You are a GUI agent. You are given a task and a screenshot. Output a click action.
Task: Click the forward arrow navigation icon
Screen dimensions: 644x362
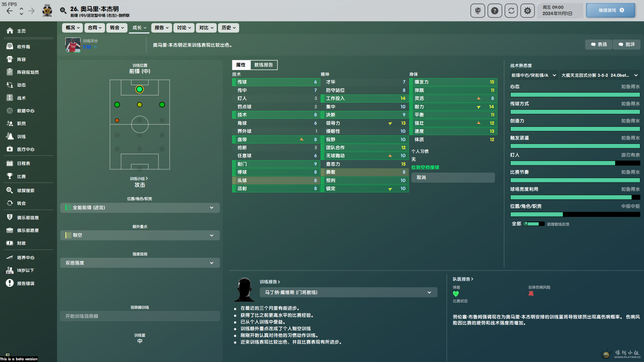click(x=32, y=10)
